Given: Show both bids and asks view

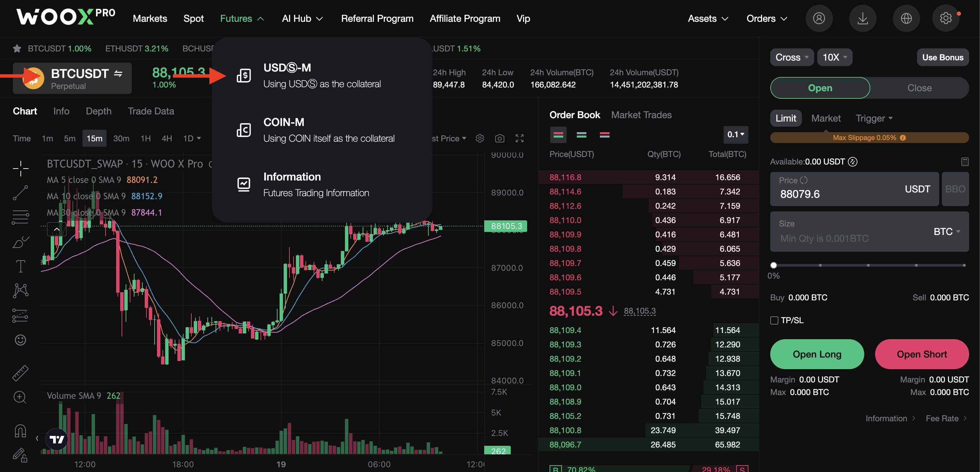Looking at the screenshot, I should tap(558, 135).
